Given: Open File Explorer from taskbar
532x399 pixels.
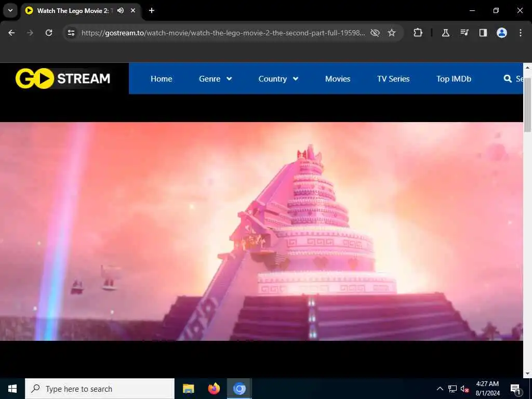Looking at the screenshot, I should click(188, 389).
